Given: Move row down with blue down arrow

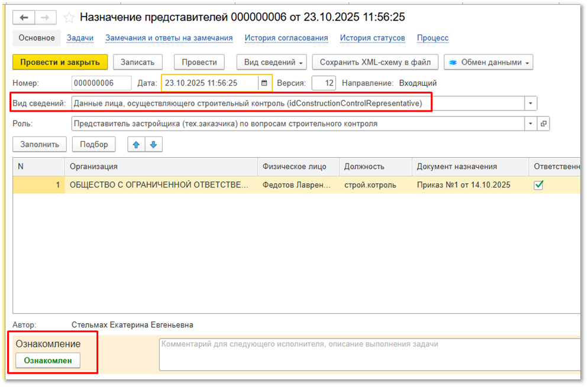Looking at the screenshot, I should coord(153,144).
